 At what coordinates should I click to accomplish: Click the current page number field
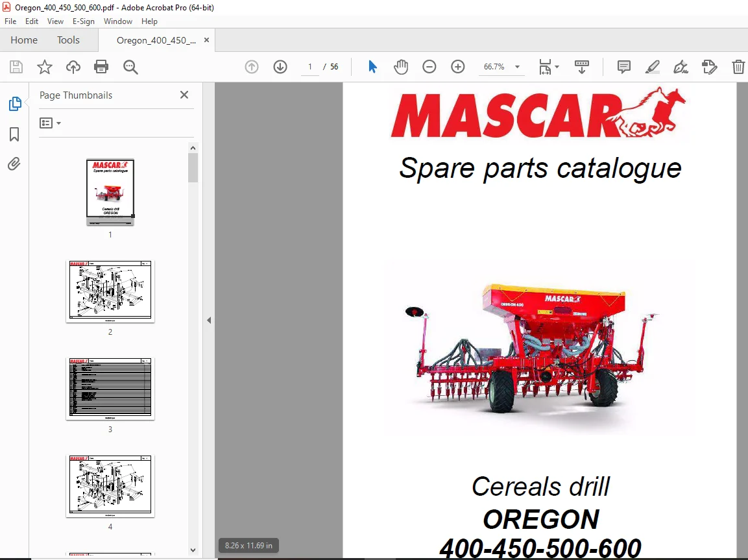coord(310,67)
